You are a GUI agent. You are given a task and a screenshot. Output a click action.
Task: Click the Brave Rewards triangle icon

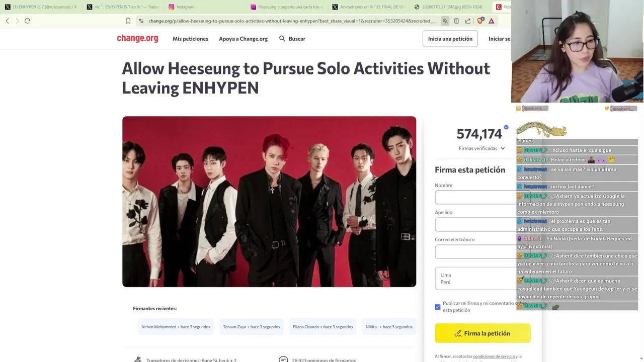coord(492,21)
